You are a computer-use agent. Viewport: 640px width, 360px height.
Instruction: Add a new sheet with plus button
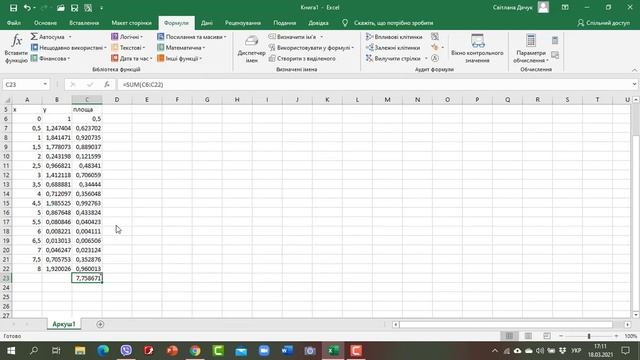(100, 324)
